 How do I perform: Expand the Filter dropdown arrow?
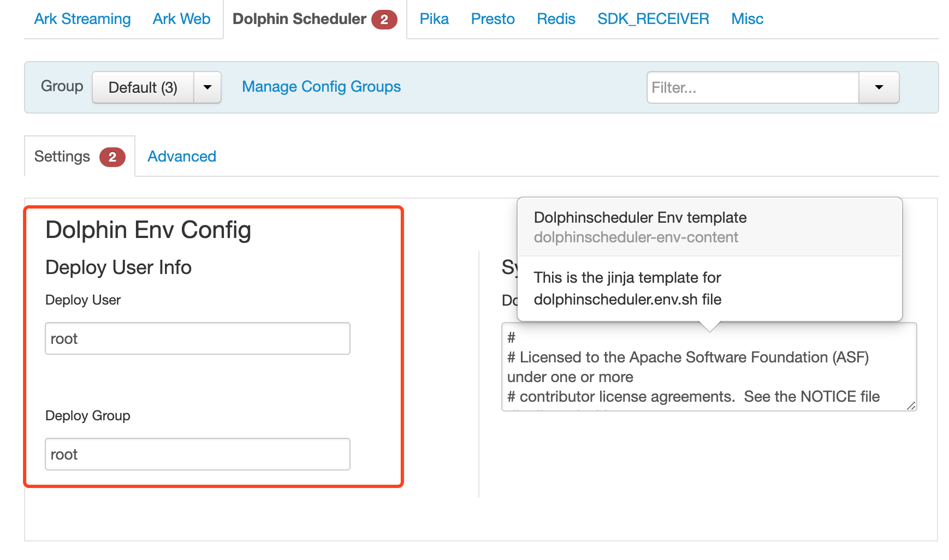(879, 87)
